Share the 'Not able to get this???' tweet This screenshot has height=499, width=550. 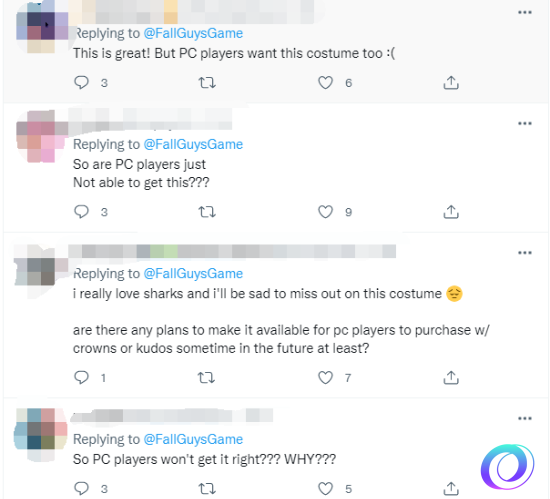pyautogui.click(x=451, y=212)
